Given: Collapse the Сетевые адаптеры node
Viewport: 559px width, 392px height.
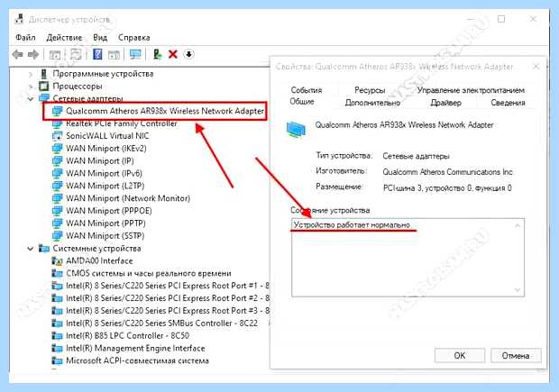Looking at the screenshot, I should [31, 99].
